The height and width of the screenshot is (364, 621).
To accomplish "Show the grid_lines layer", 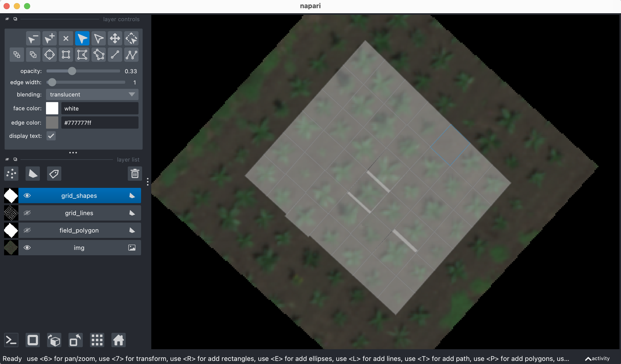I will click(27, 213).
